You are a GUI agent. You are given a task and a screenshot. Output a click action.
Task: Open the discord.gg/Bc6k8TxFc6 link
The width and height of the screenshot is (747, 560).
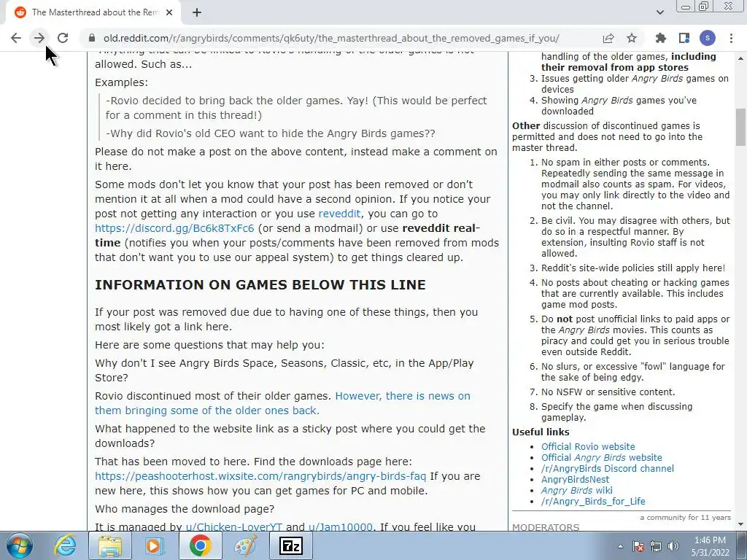tap(174, 228)
